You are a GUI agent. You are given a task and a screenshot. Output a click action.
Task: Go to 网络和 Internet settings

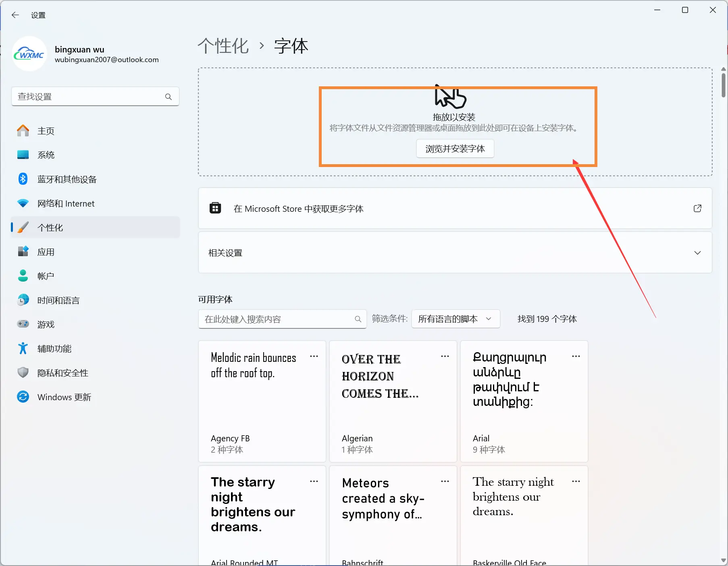[66, 203]
